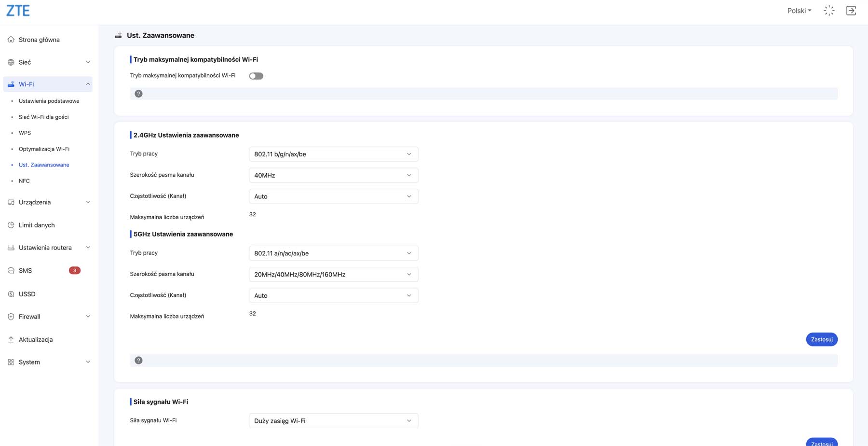Open 2.4GHz Tryb pracy dropdown
Screen dimensions: 868x446
(333, 154)
